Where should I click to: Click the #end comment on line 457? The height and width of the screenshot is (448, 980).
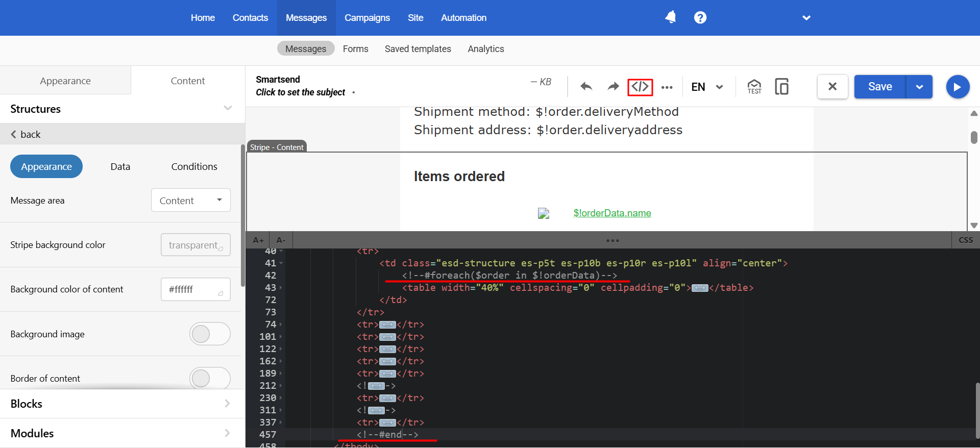387,435
